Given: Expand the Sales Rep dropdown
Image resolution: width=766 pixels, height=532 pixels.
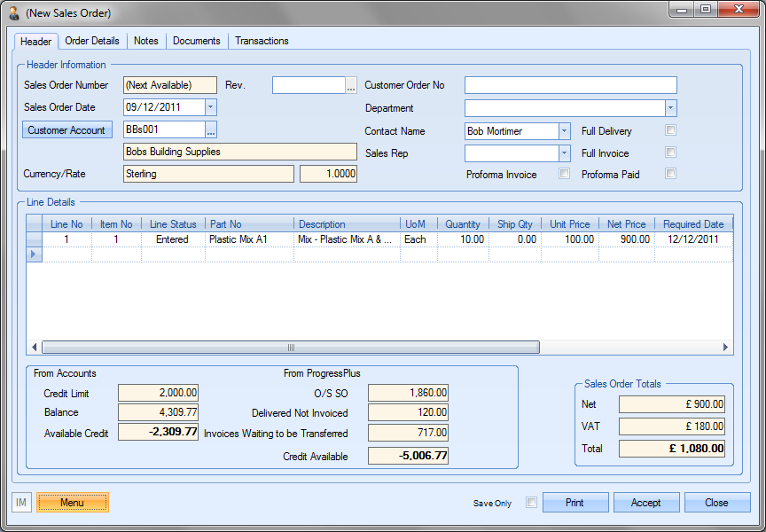Looking at the screenshot, I should point(564,153).
